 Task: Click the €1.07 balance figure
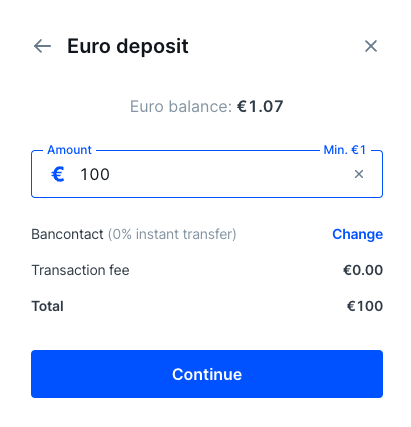click(x=260, y=107)
